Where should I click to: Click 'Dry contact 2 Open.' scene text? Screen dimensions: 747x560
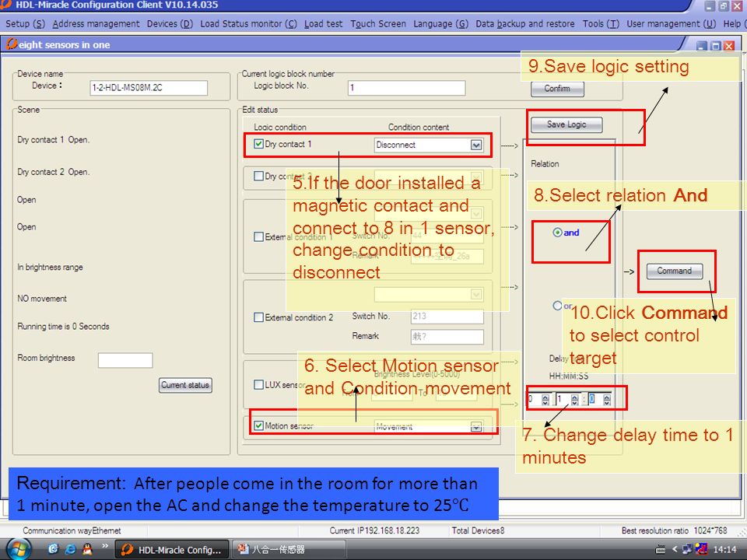54,172
